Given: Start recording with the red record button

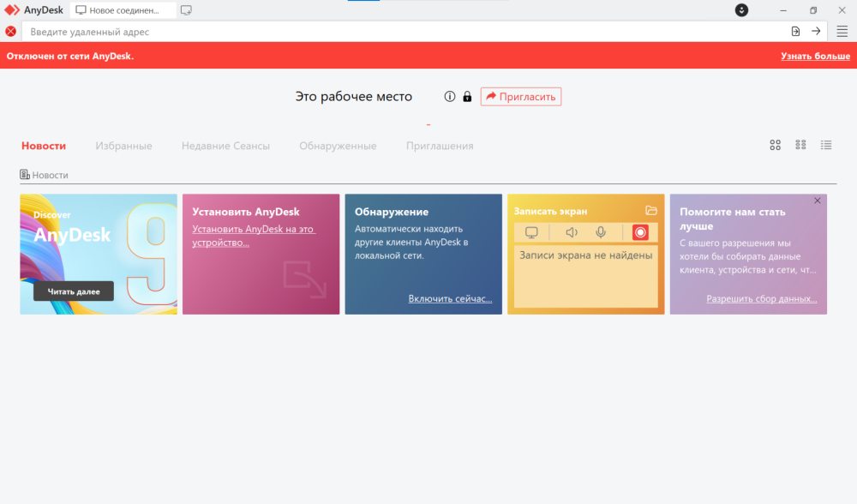Looking at the screenshot, I should point(640,232).
